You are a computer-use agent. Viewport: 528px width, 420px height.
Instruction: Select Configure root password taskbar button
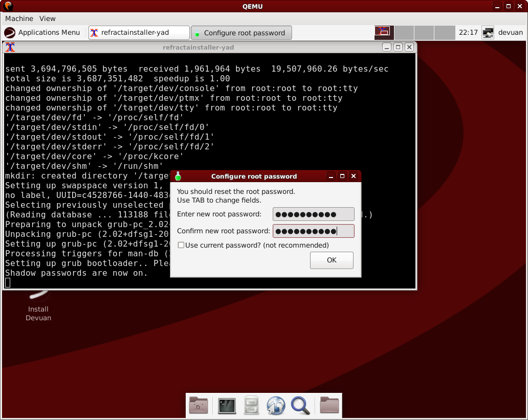pos(241,33)
